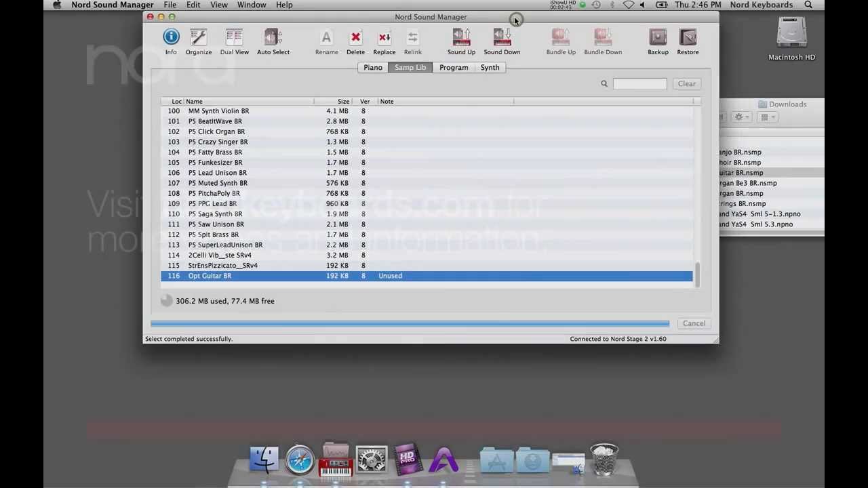
Task: Open the HD Pro app in Dock
Action: pos(407,459)
